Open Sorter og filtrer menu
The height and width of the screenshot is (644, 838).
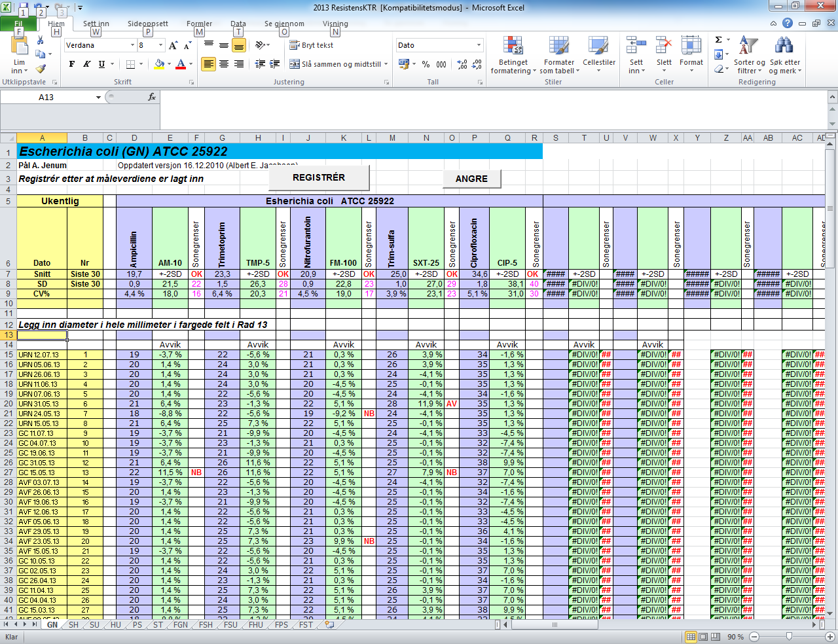point(749,55)
